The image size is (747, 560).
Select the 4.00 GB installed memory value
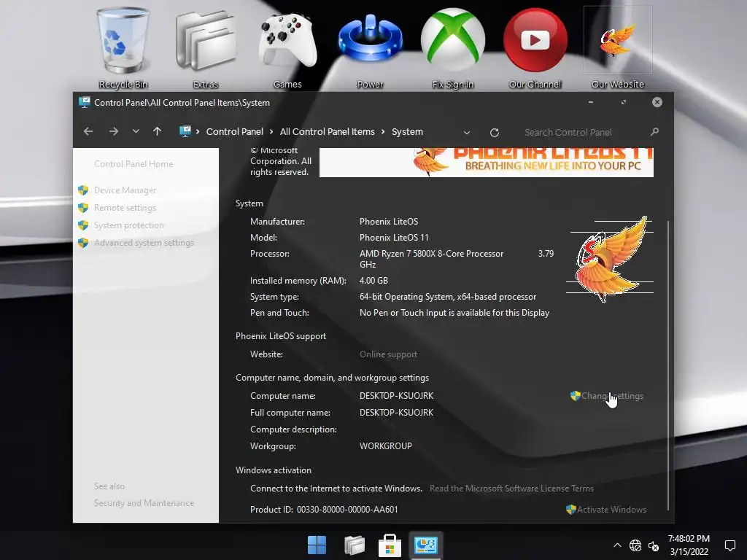pos(373,281)
